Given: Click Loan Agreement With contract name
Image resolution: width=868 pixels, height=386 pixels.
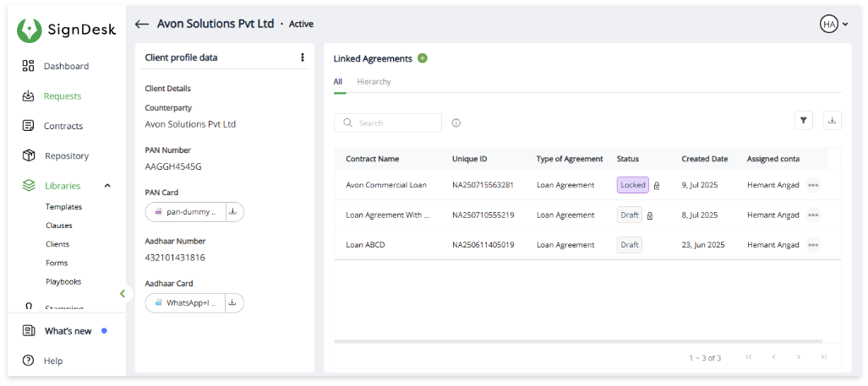Looking at the screenshot, I should pos(388,215).
